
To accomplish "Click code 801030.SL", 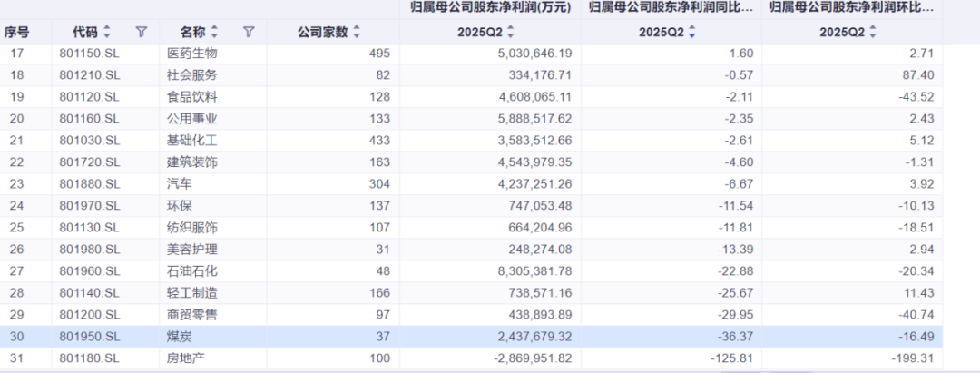I will pos(89,141).
